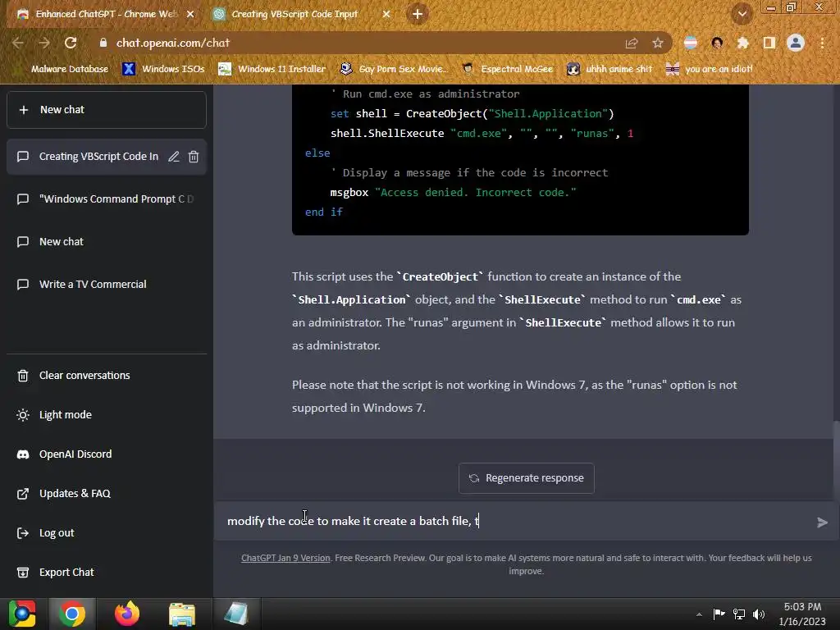Open the 'New chat' conversation in history

click(x=106, y=242)
